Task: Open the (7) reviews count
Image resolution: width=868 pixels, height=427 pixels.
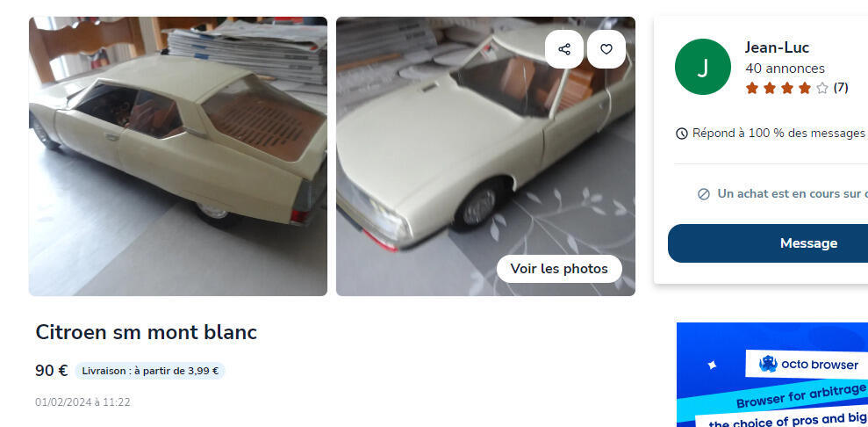Action: pyautogui.click(x=840, y=88)
